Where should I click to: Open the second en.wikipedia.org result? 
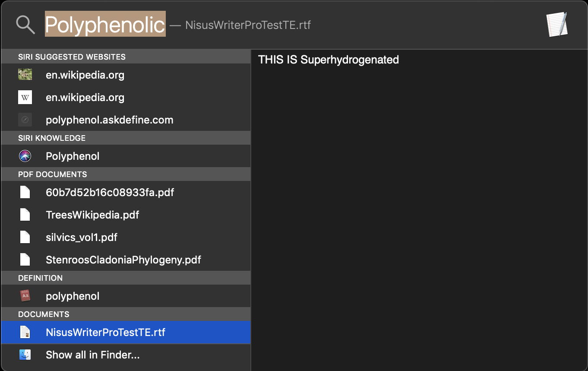pyautogui.click(x=85, y=98)
